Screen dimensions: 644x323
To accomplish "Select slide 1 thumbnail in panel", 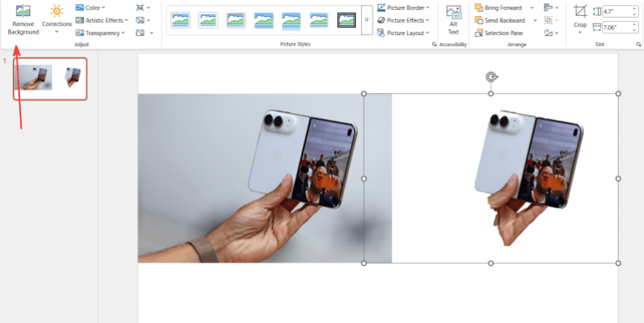I will coord(50,79).
